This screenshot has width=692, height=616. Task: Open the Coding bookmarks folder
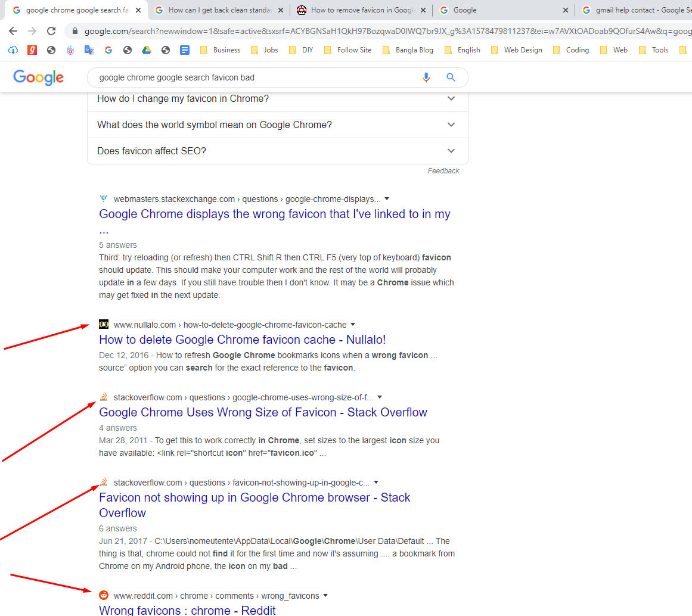(570, 50)
